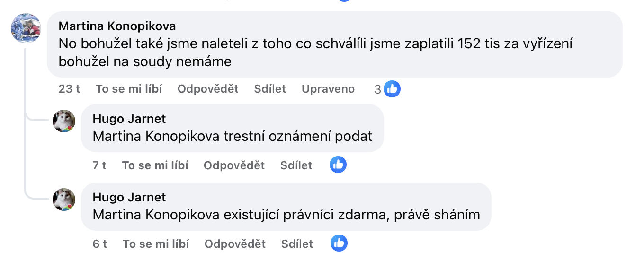644x261 pixels.
Task: Open Hugo Jarnet's avatar on the second reply
Action: (x=64, y=200)
